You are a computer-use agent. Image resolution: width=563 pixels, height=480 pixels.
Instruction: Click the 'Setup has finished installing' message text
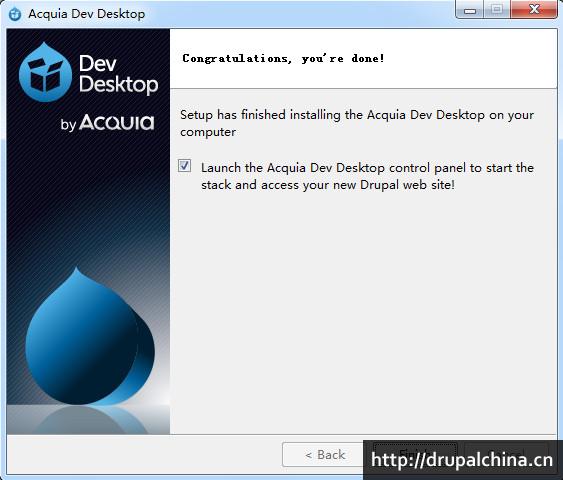pyautogui.click(x=357, y=123)
